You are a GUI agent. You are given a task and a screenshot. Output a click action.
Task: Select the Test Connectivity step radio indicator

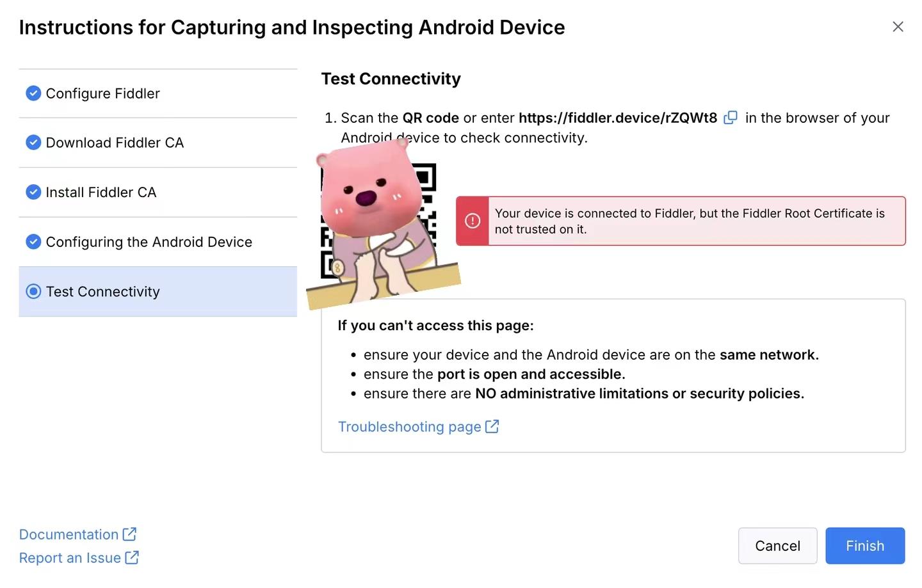coord(33,292)
